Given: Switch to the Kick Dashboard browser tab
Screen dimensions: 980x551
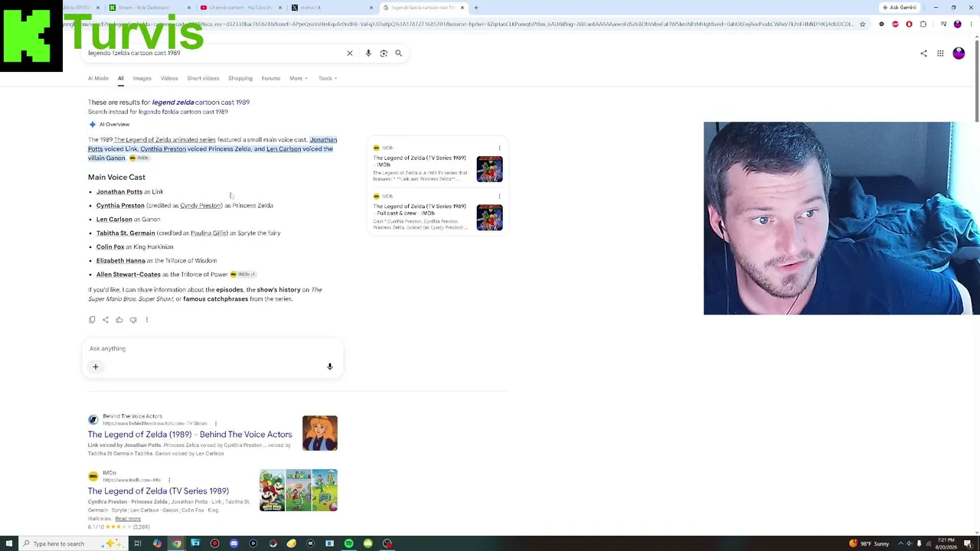Looking at the screenshot, I should point(149,8).
